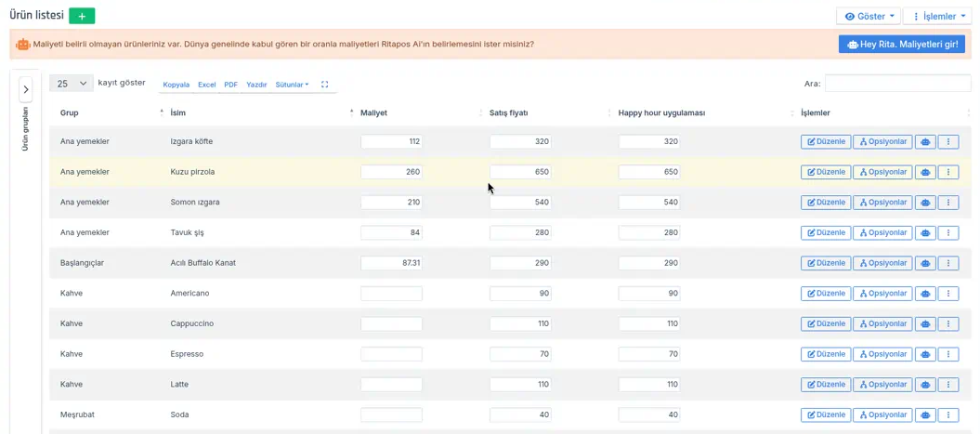Screen dimensions: 980x434
Task: Open the three-dot menu for Tavuk şiş
Action: 948,232
